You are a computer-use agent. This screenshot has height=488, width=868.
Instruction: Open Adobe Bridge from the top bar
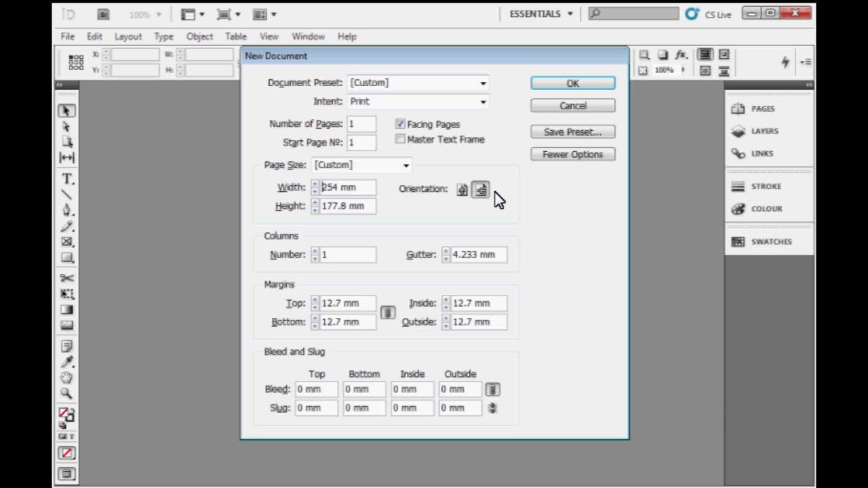103,14
